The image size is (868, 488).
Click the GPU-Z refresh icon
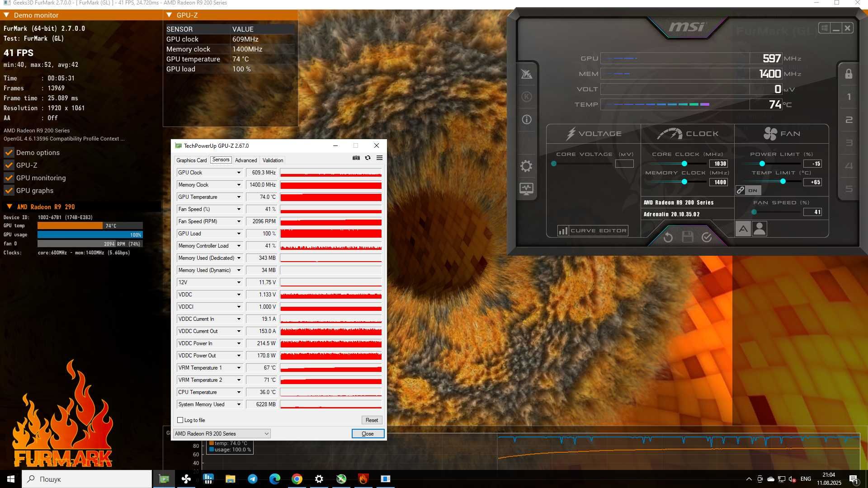pos(368,158)
